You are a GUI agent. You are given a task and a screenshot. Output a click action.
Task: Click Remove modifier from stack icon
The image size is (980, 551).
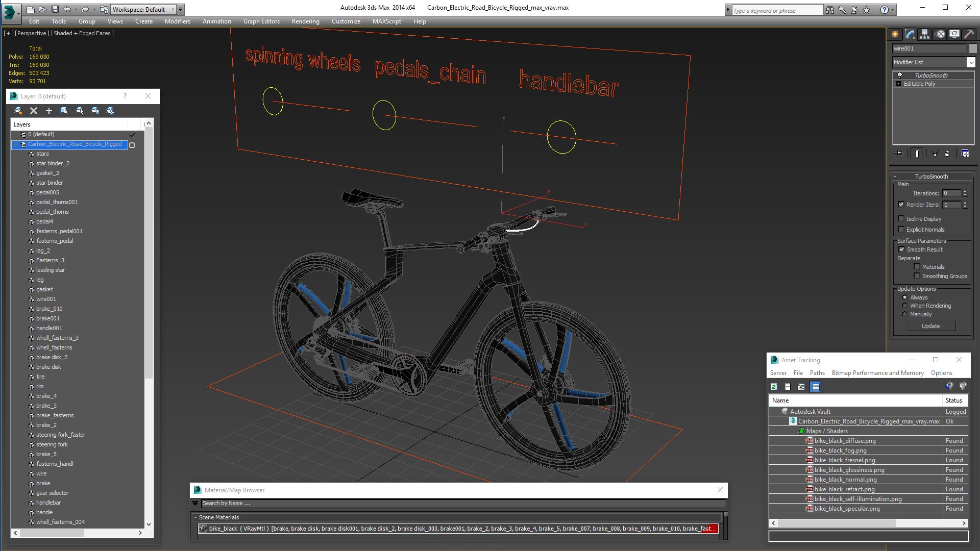click(947, 153)
